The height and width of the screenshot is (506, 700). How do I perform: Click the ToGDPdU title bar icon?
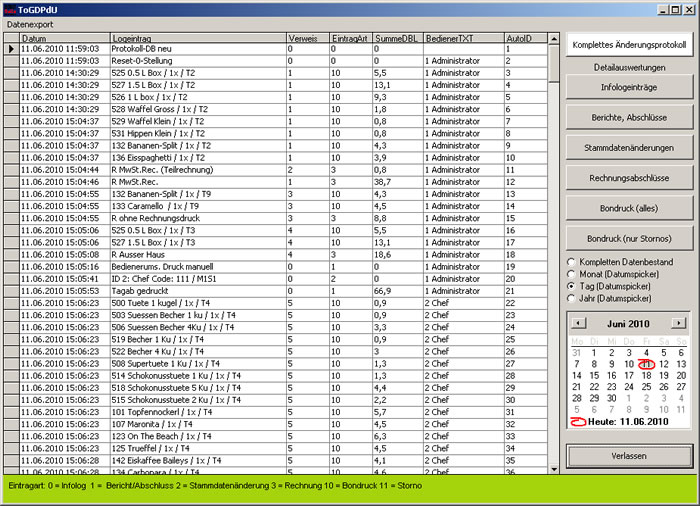pyautogui.click(x=10, y=9)
